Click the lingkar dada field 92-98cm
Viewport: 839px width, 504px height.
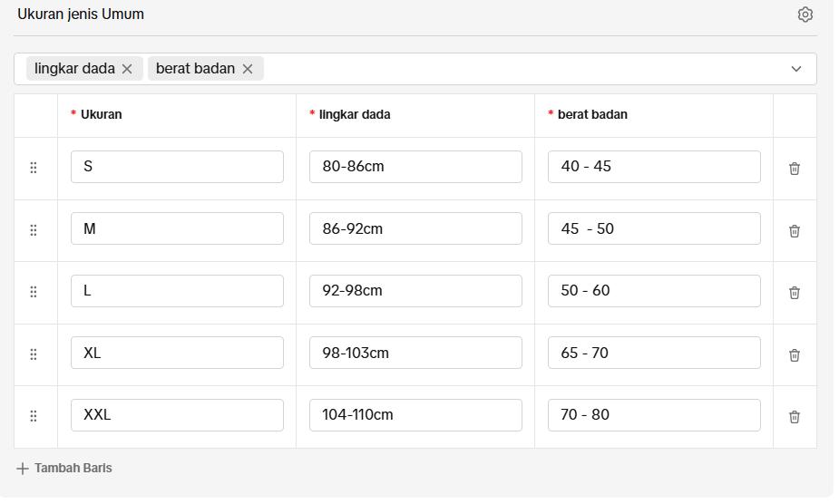click(415, 291)
